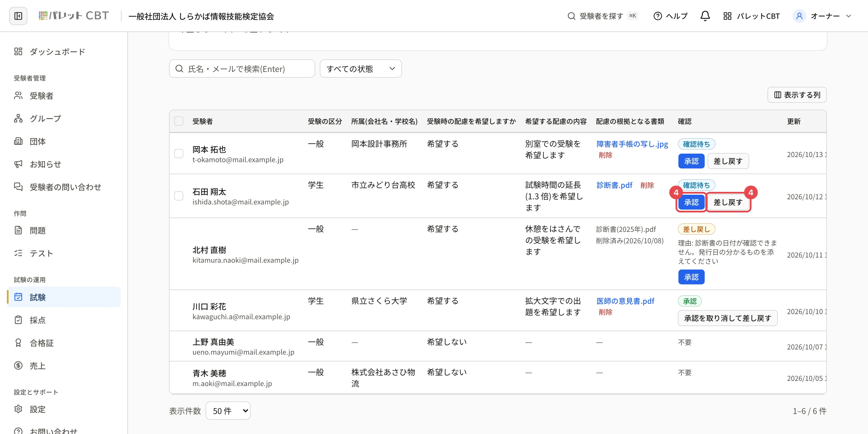Click the オーナー user avatar icon
868x434 pixels.
[799, 16]
